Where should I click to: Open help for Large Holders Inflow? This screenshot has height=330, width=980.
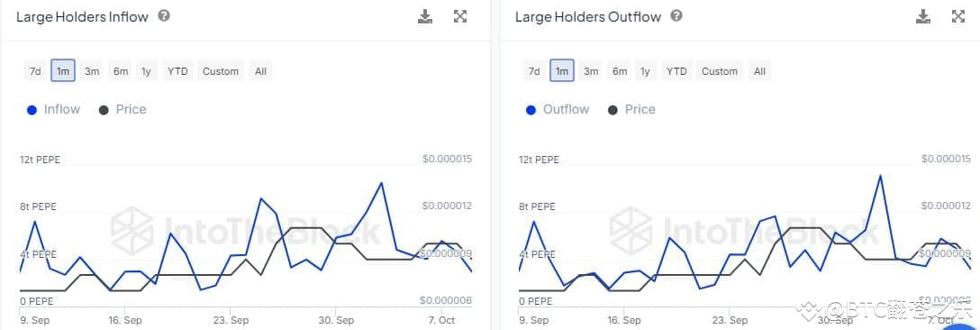(164, 15)
